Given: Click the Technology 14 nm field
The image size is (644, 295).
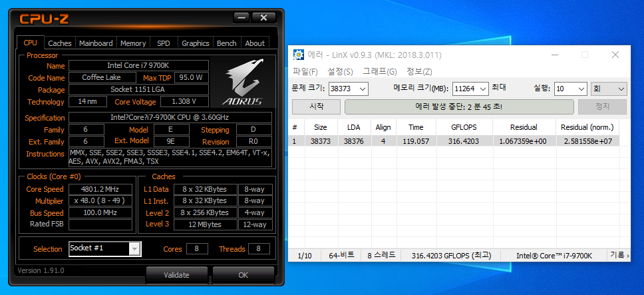Looking at the screenshot, I should [87, 102].
